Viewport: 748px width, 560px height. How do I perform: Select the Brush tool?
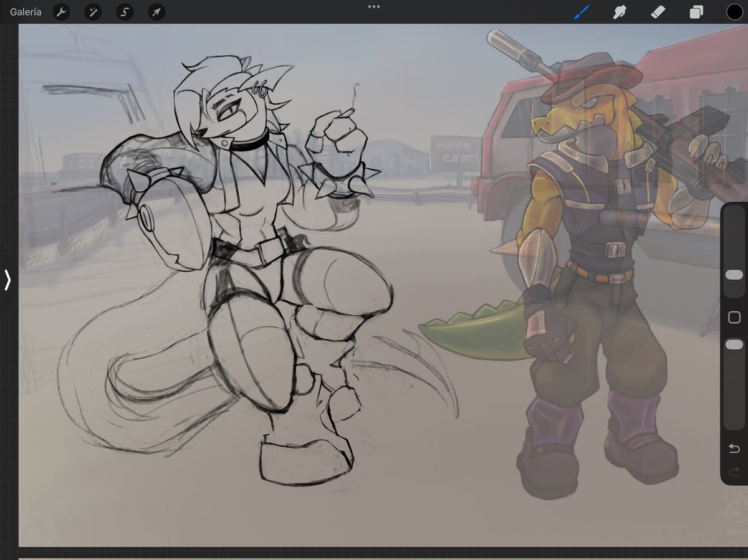click(x=581, y=11)
